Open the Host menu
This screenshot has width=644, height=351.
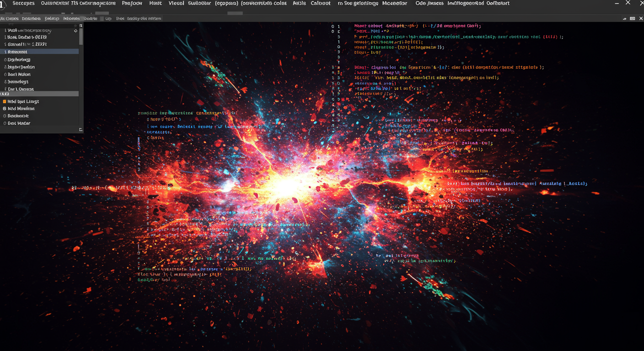click(155, 4)
